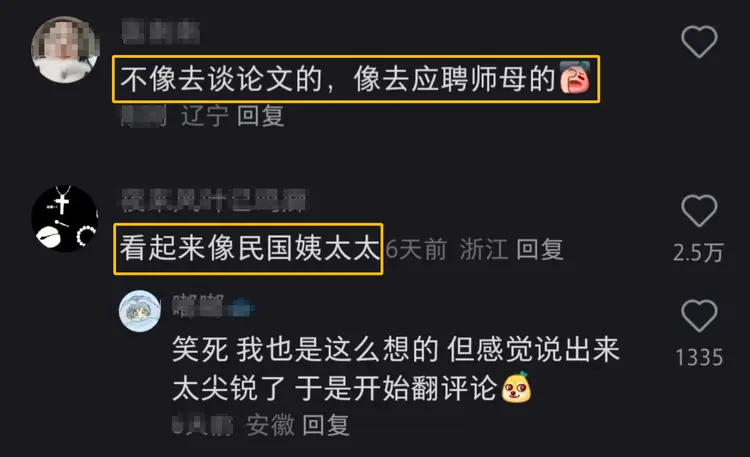Select the comment text 不像去谈论文的
750x457 pixels.
(x=221, y=79)
